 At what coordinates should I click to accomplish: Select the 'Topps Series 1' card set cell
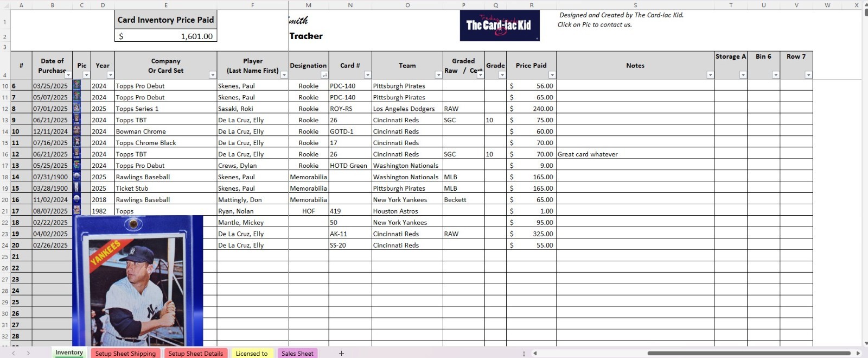(x=165, y=109)
